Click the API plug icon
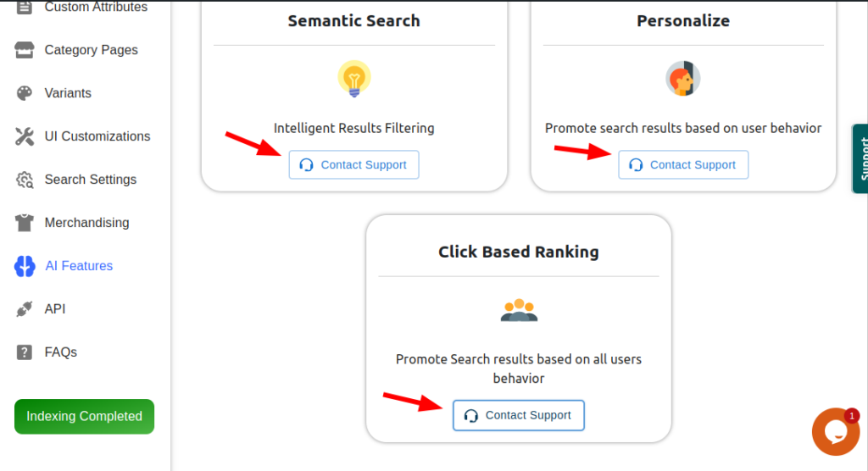This screenshot has height=471, width=868. [x=25, y=309]
